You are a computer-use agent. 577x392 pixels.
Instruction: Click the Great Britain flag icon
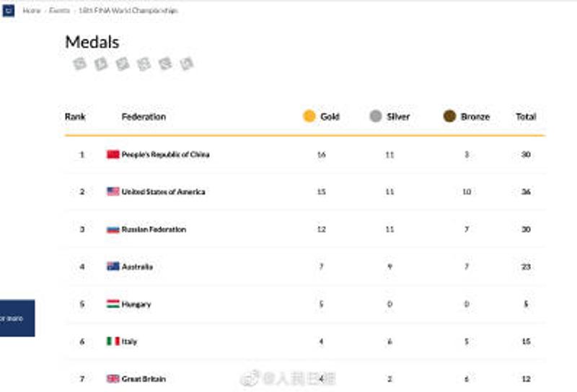(x=113, y=379)
